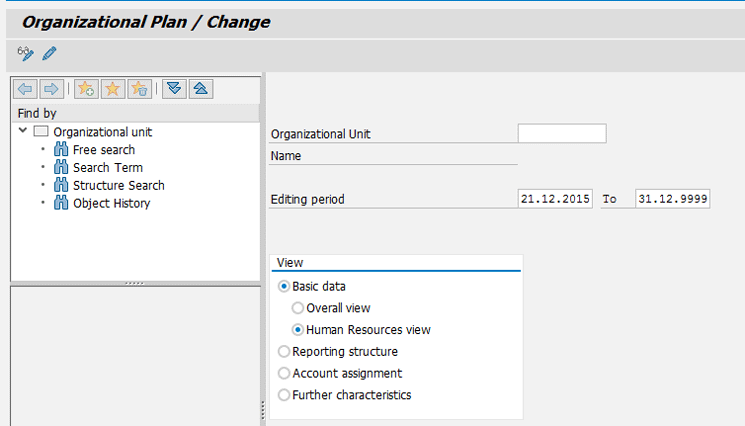Click the horizontal panel splitter handle
Screen dimensions: 745x426
tap(134, 284)
